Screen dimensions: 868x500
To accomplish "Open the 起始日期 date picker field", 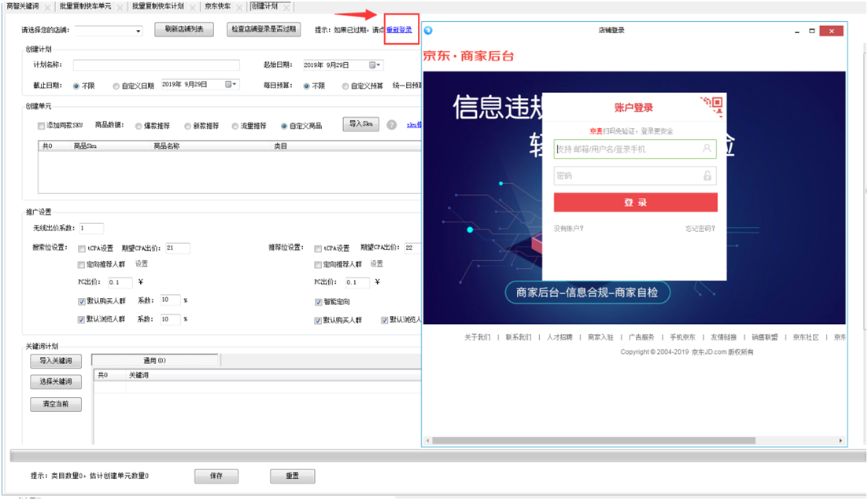I will pos(342,65).
